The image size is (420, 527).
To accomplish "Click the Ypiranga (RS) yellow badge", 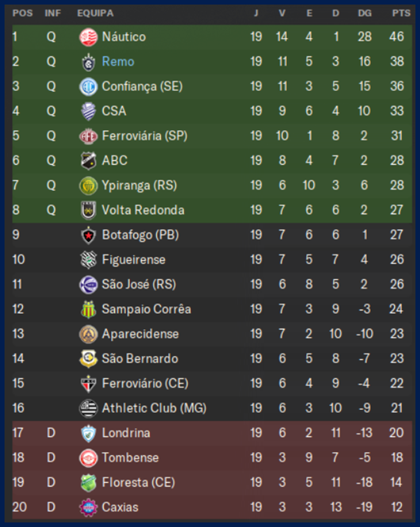I will (x=88, y=185).
